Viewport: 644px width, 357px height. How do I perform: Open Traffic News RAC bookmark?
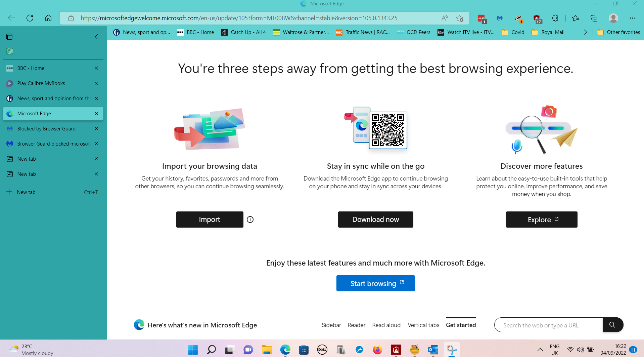click(x=363, y=32)
